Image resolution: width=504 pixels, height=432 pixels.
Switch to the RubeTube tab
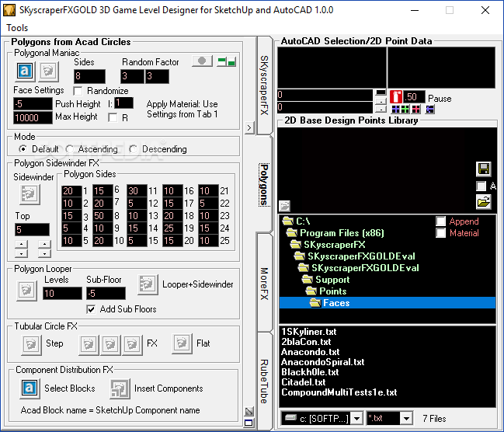[x=264, y=381]
